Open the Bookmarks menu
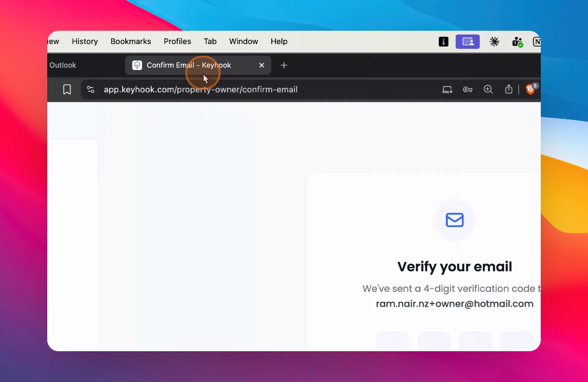This screenshot has width=588, height=382. [x=131, y=41]
